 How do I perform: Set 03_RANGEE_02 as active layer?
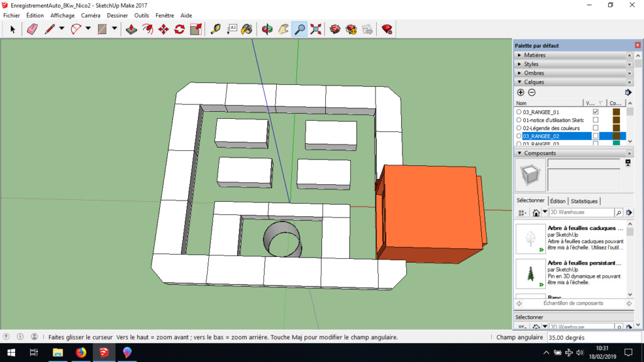(519, 136)
